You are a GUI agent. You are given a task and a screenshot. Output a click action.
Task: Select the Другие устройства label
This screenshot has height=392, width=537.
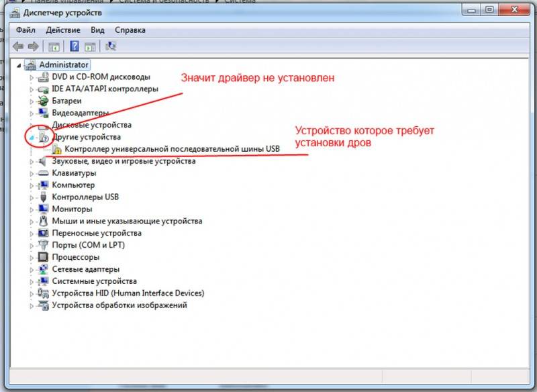point(87,137)
